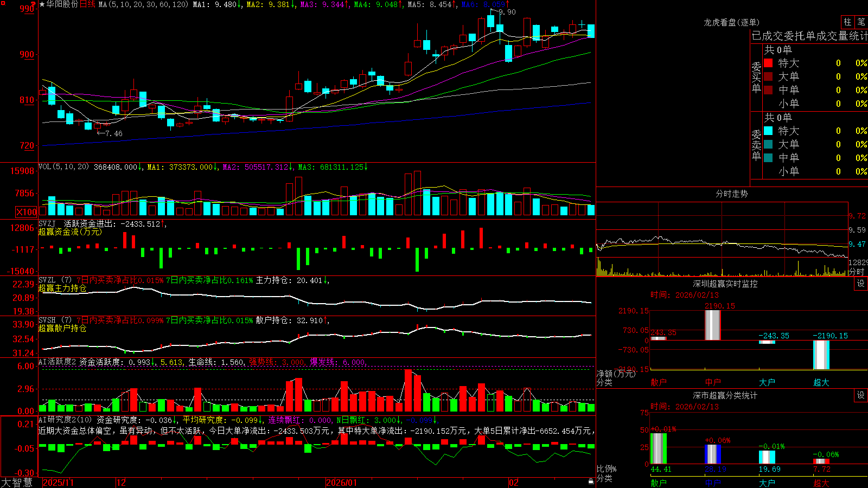Click the VOL(5,10,20) indicator label
868x488 pixels.
click(x=63, y=167)
